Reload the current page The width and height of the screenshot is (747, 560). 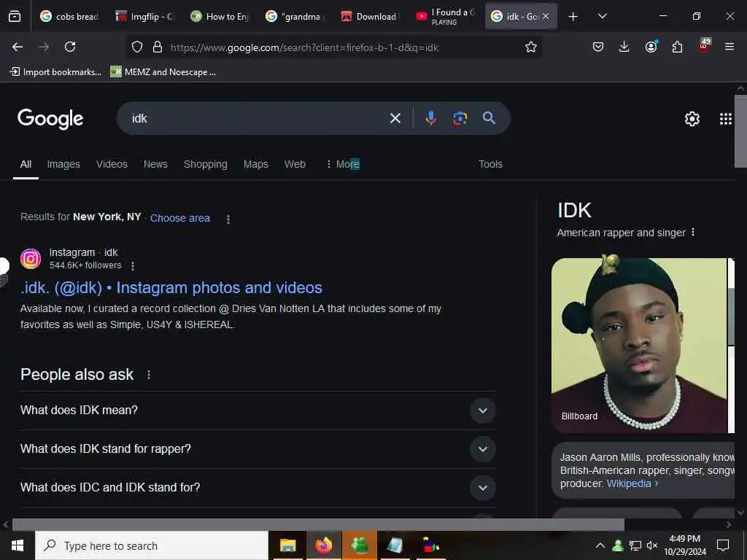coord(70,47)
